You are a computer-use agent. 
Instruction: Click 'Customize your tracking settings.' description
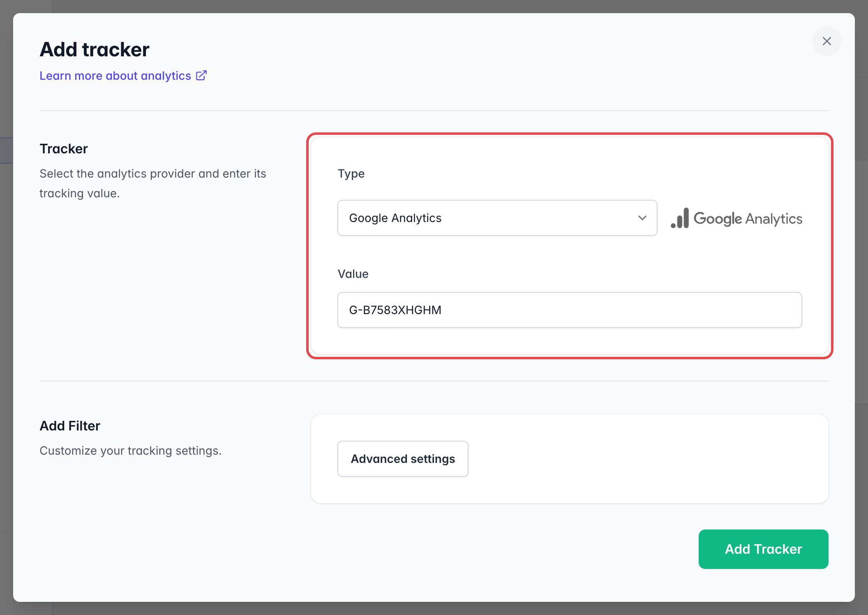[131, 451]
